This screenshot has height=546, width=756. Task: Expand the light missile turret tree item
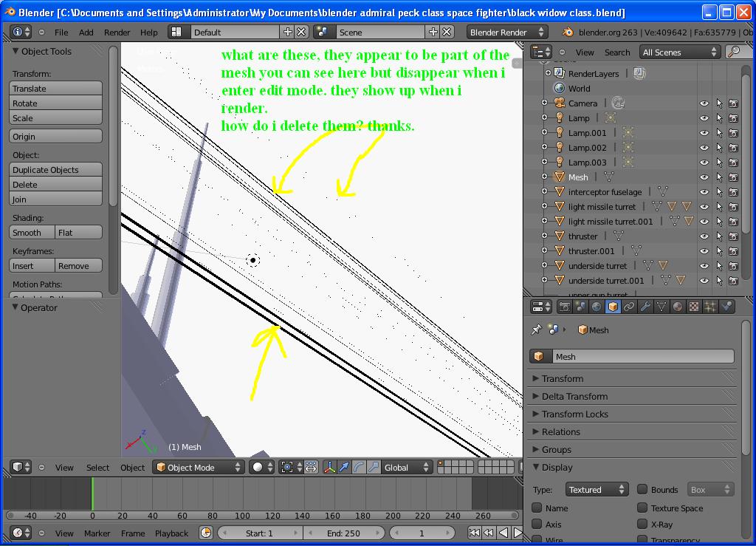point(544,206)
